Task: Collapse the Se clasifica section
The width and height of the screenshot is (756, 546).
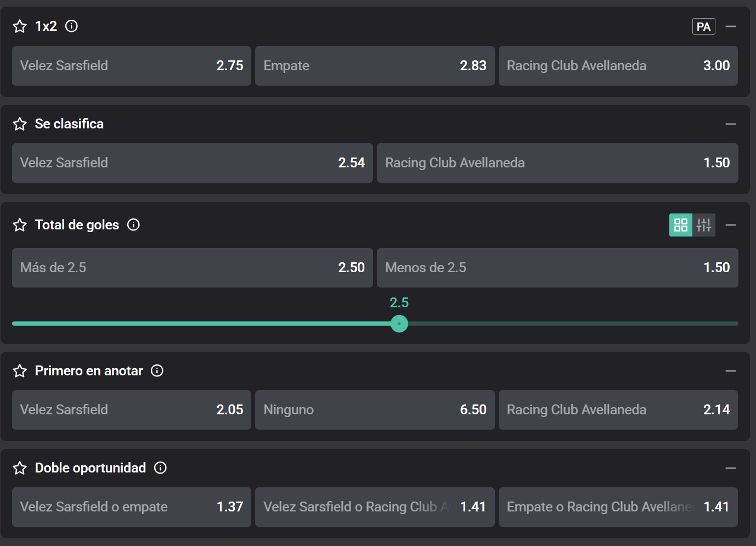Action: point(731,124)
